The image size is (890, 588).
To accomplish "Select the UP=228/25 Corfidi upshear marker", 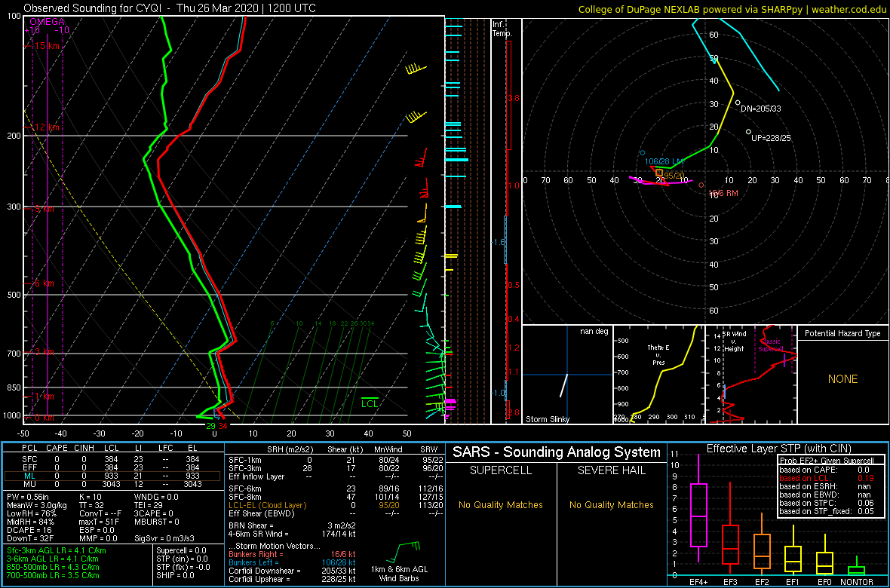I will 749,132.
